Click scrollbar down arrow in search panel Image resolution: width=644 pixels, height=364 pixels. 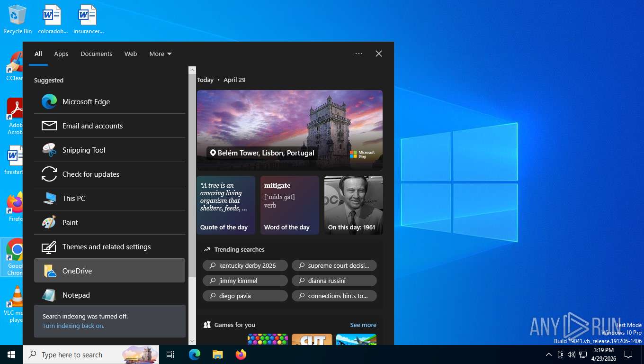coord(192,341)
